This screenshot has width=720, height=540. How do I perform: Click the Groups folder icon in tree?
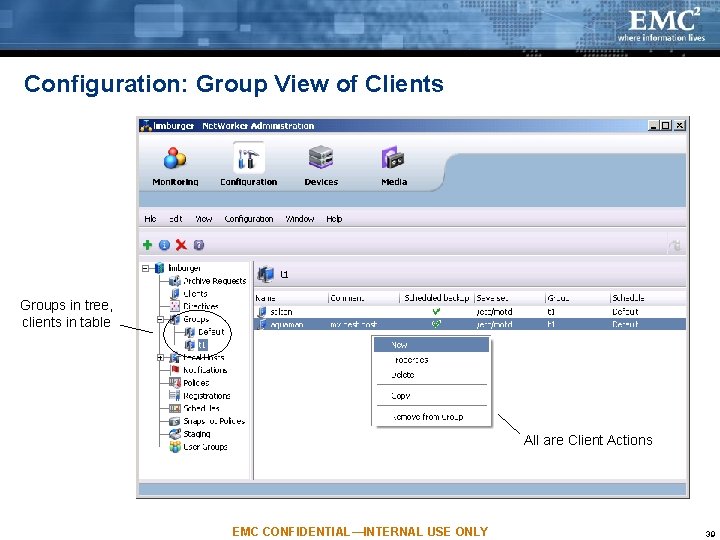point(174,319)
